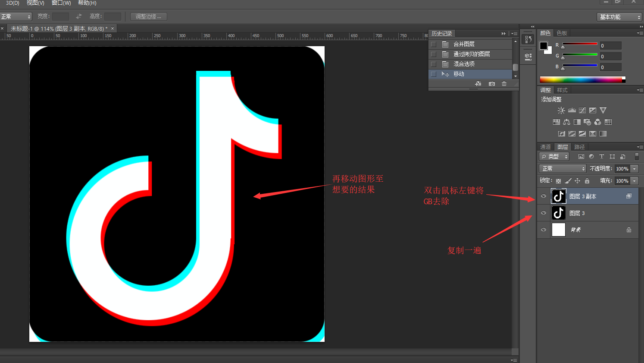Add an Exposure adjustment (+/- icon)

tap(593, 110)
